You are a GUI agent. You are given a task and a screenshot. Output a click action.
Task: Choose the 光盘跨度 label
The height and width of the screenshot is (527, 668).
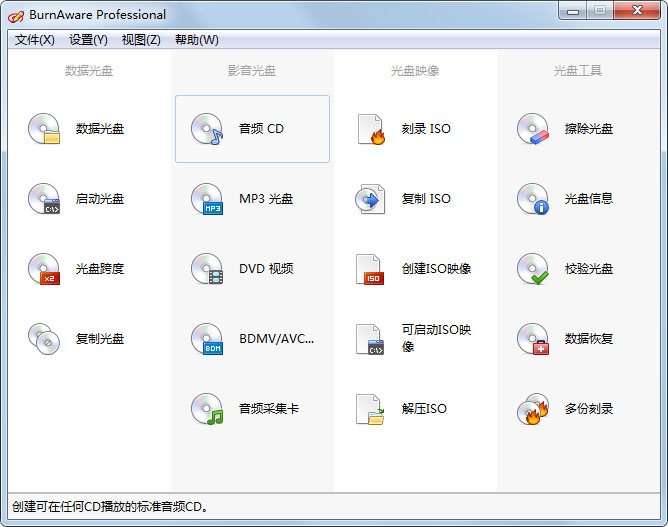pyautogui.click(x=100, y=269)
